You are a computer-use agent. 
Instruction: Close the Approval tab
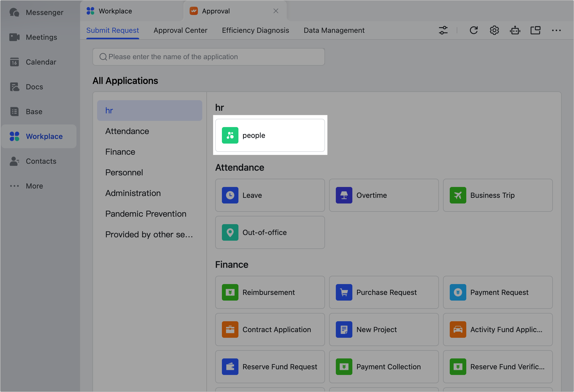pos(276,11)
